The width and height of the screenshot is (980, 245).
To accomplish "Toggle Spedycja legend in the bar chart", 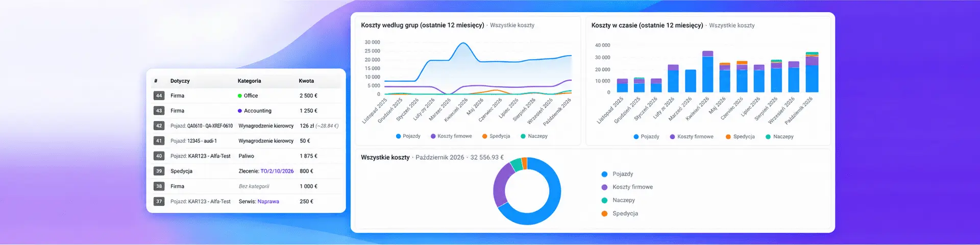I will tap(740, 137).
